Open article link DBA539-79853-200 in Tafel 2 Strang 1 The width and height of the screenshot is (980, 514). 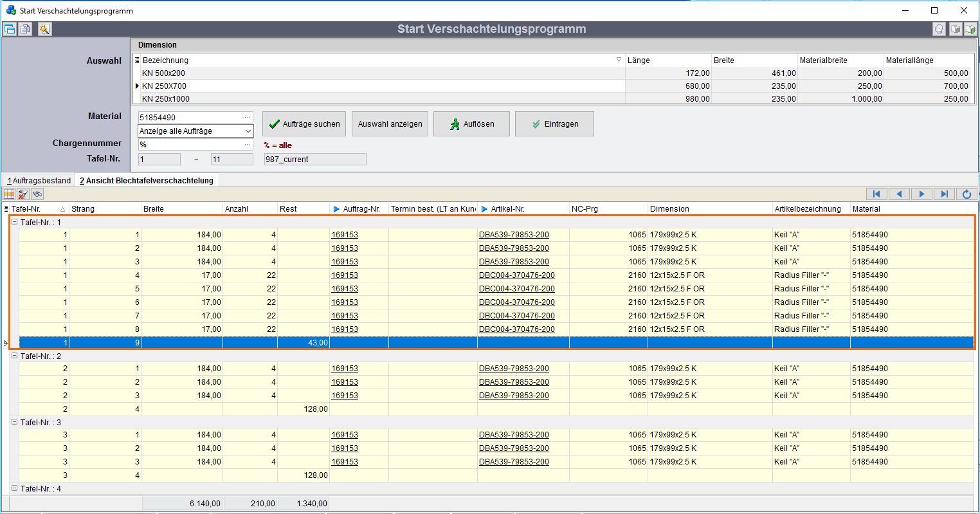click(514, 369)
